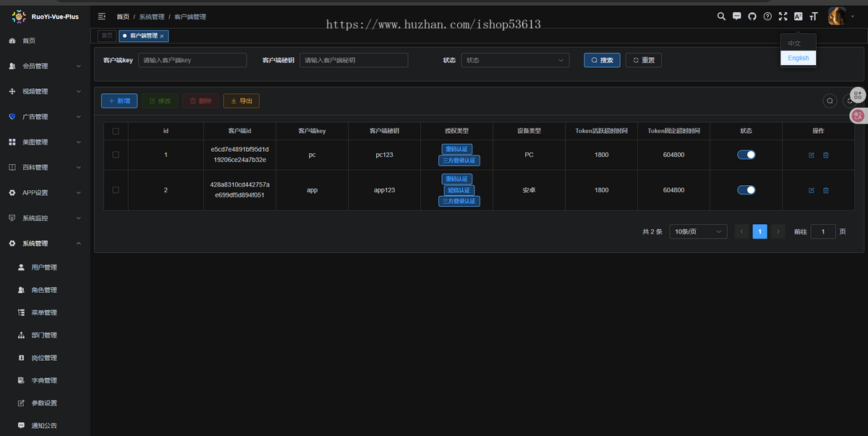Delete the row with key app
Image resolution: width=868 pixels, height=436 pixels.
(x=826, y=190)
